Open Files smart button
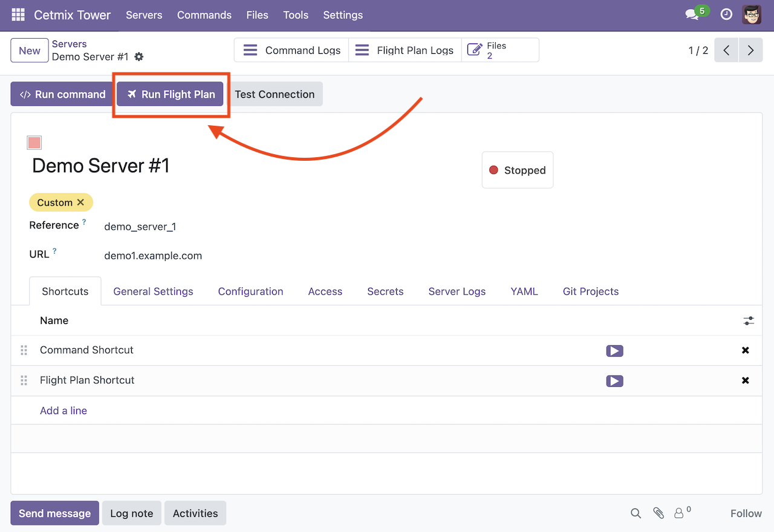The image size is (774, 532). pyautogui.click(x=500, y=50)
